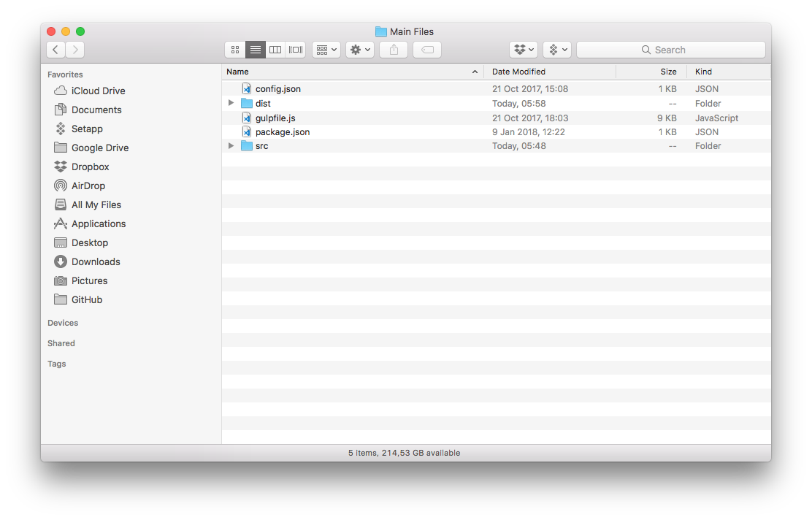This screenshot has height=520, width=812.
Task: Open All My Files in sidebar
Action: click(x=88, y=204)
